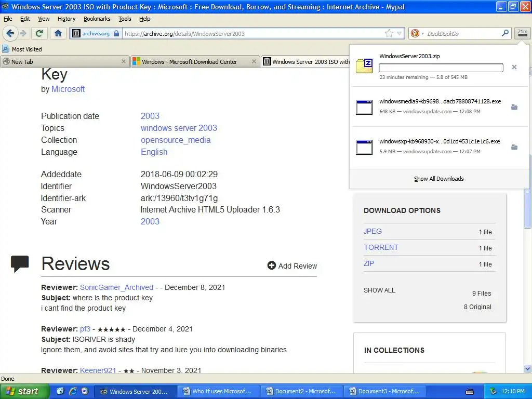
Task: Close the Microsoft Download Center tab
Action: (254, 61)
